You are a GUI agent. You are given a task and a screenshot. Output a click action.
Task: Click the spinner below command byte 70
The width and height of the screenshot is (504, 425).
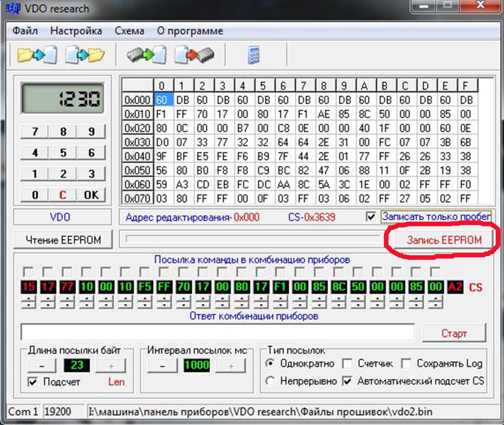click(184, 302)
